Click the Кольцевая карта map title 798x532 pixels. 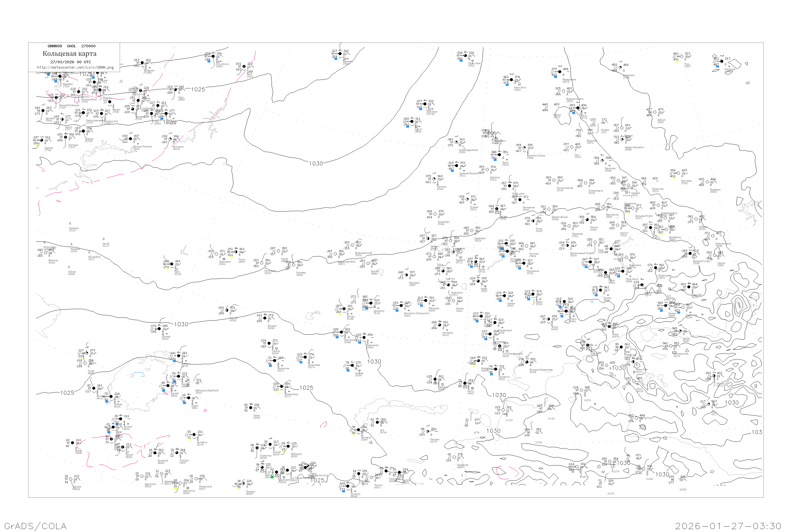tap(69, 54)
